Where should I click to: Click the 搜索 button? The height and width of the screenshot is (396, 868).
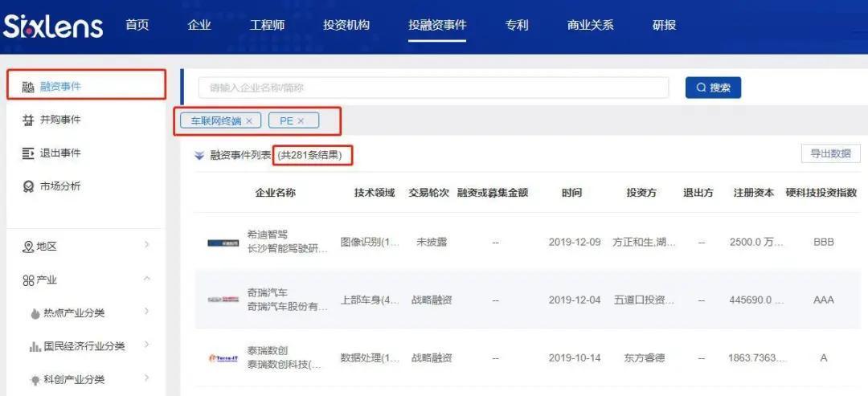point(713,88)
